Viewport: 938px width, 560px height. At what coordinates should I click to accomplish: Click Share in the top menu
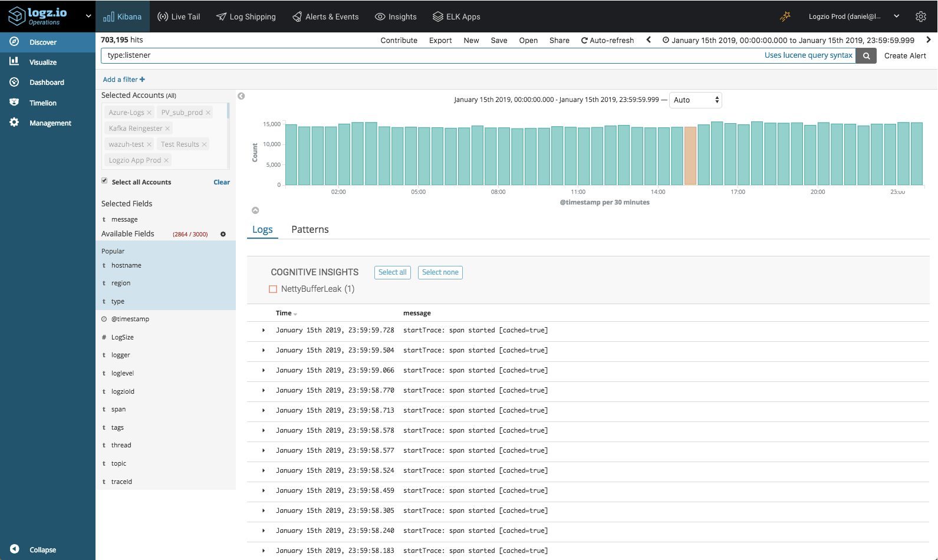559,41
